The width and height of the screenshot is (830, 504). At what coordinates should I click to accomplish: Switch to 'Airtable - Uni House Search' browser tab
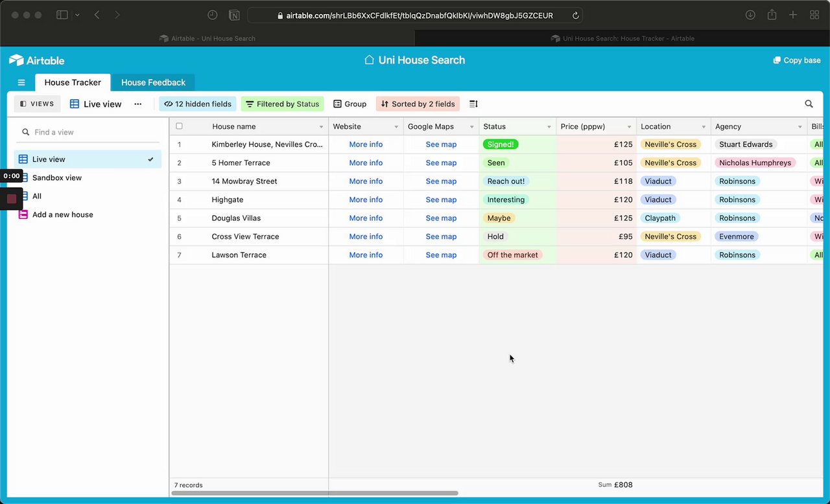(x=207, y=38)
